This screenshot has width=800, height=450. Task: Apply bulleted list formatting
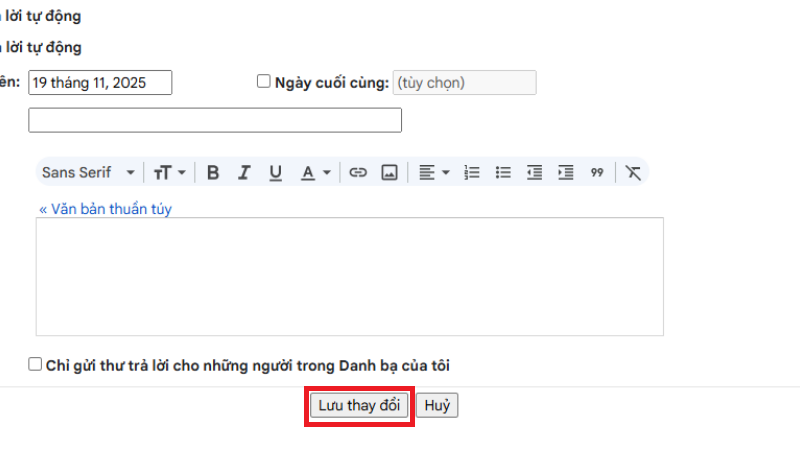coord(503,172)
